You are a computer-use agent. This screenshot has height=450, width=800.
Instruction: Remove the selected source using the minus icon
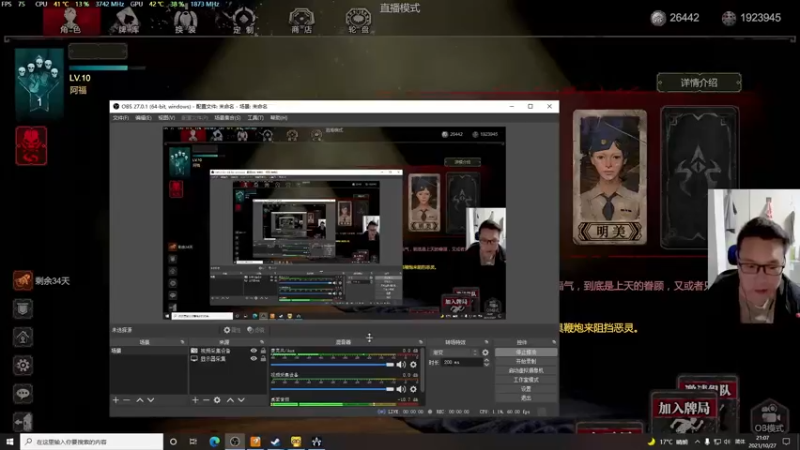tap(206, 400)
